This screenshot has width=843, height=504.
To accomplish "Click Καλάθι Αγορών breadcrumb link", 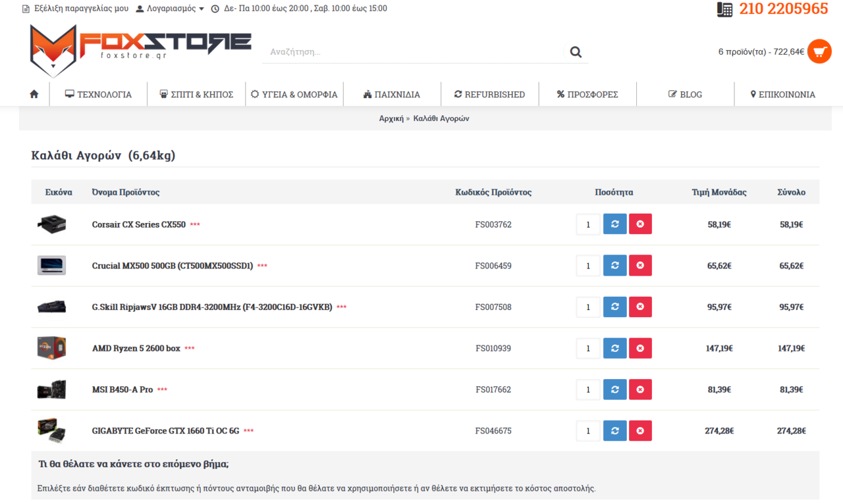I will [x=441, y=118].
